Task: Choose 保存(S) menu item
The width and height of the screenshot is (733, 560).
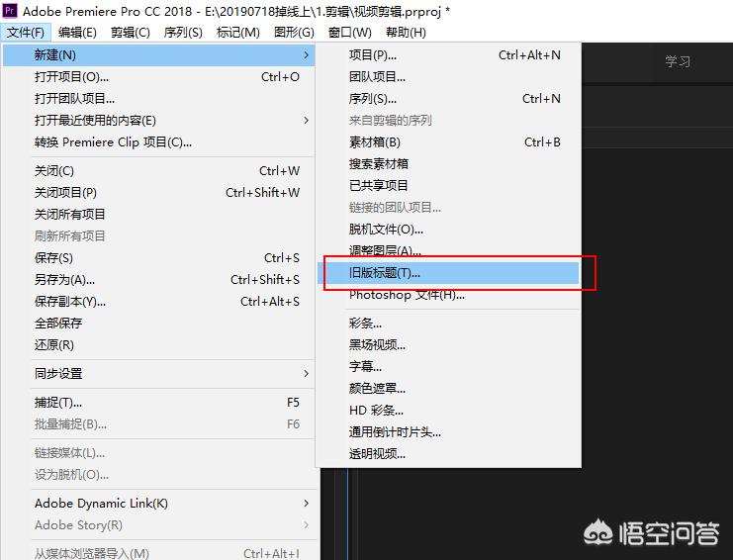Action: click(x=159, y=258)
